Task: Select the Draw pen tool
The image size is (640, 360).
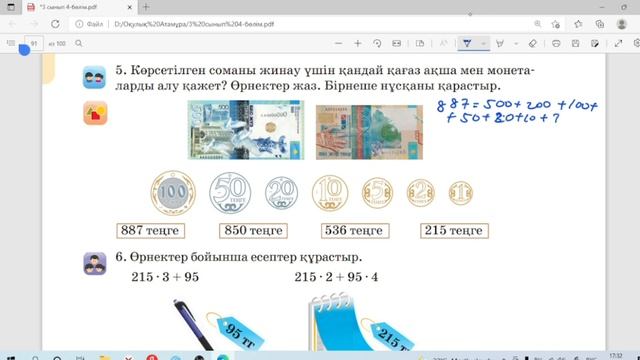Action: point(467,43)
